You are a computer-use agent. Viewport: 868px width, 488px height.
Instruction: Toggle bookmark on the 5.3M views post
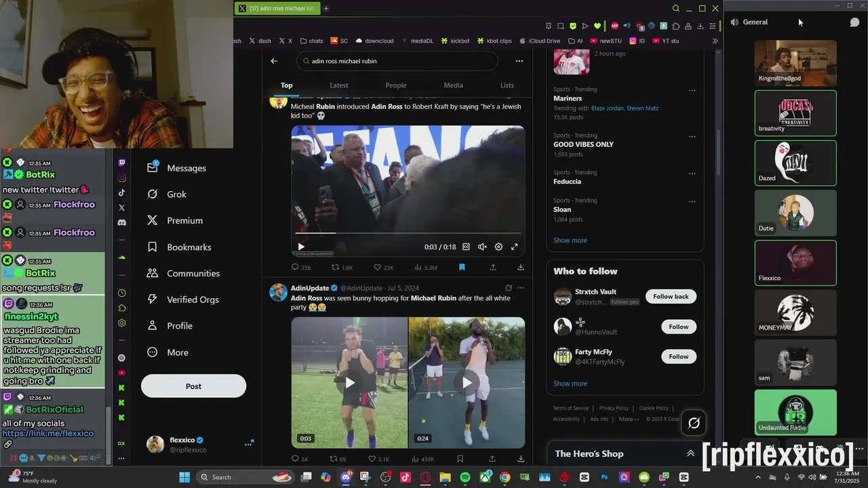click(x=462, y=267)
